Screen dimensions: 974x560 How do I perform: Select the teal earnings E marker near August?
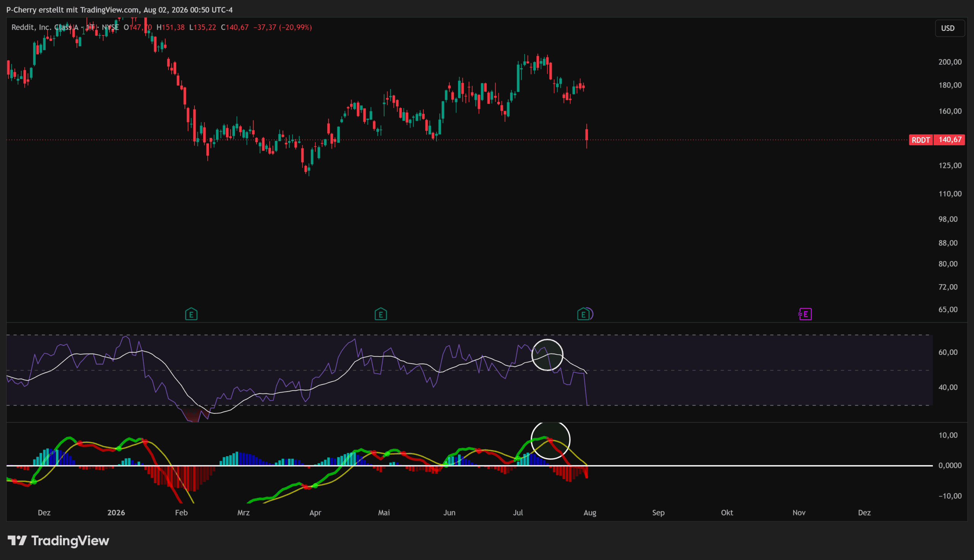[583, 314]
